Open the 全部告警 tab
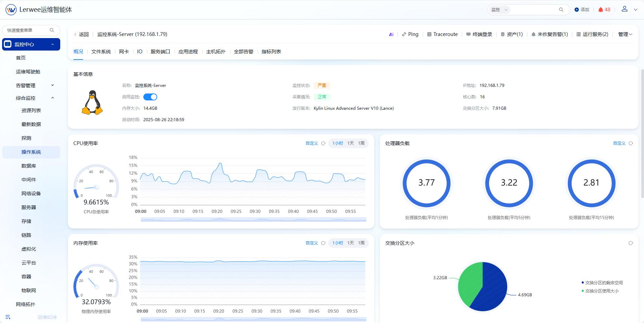Image resolution: width=644 pixels, height=323 pixels. [243, 52]
